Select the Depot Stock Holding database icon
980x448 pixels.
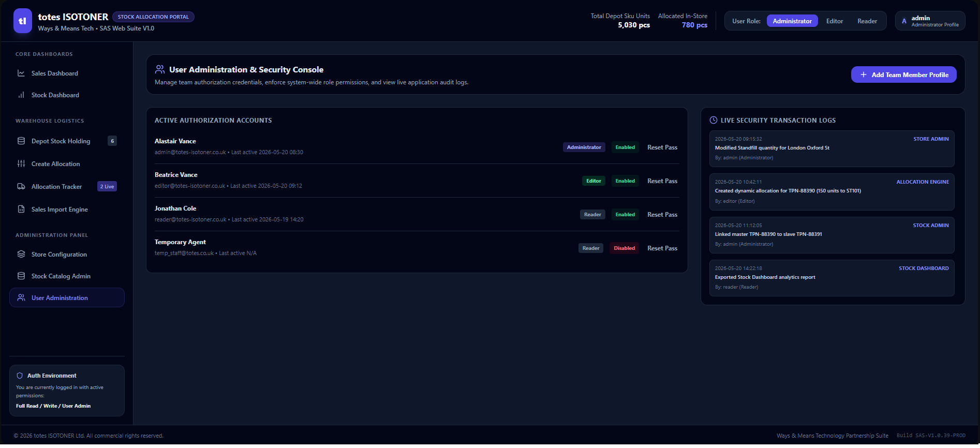pos(21,141)
